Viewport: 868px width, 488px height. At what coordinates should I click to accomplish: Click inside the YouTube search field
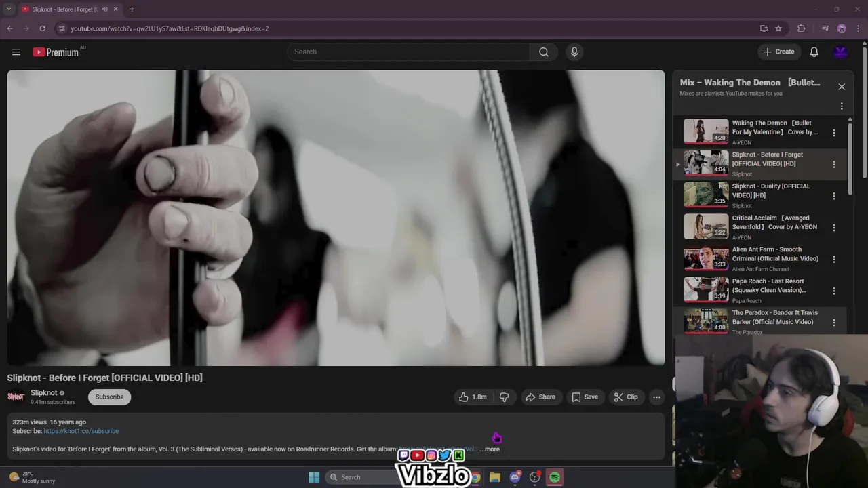pyautogui.click(x=409, y=52)
